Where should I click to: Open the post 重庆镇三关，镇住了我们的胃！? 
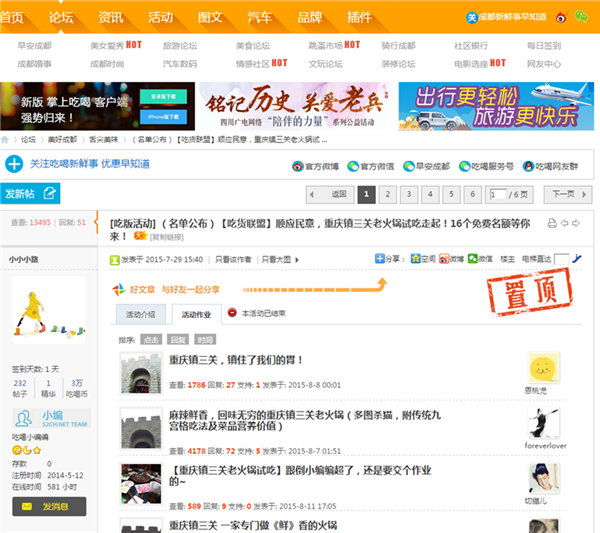point(236,360)
